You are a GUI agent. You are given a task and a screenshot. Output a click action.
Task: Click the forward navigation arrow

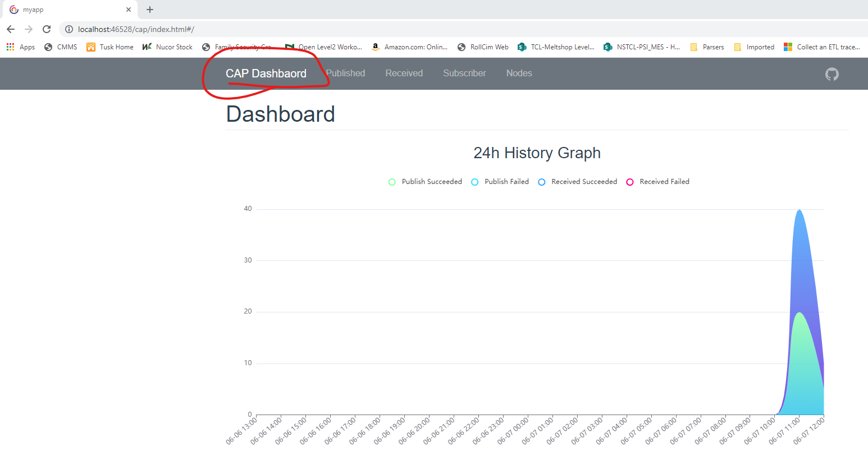click(29, 29)
